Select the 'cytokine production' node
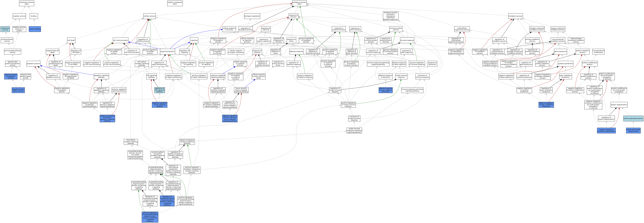The width and height of the screenshot is (644, 223). [x=565, y=64]
